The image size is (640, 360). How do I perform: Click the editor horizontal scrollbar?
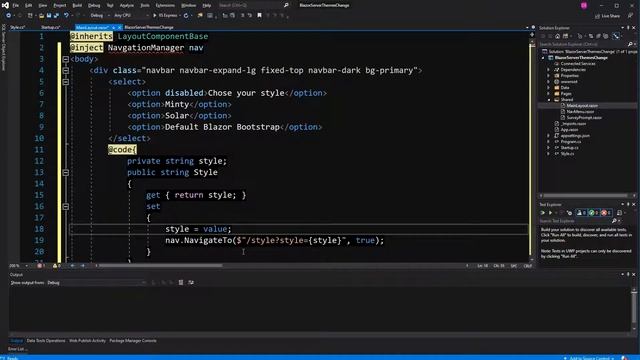161,266
